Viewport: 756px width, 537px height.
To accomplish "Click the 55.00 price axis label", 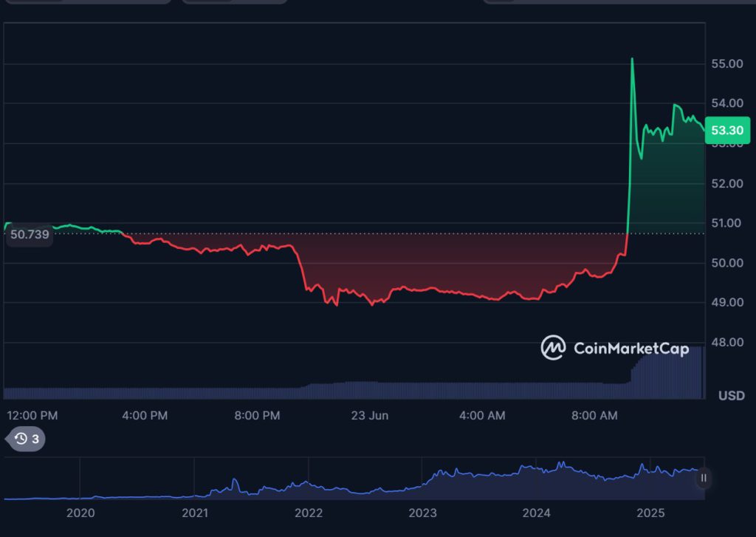I will 726,64.
